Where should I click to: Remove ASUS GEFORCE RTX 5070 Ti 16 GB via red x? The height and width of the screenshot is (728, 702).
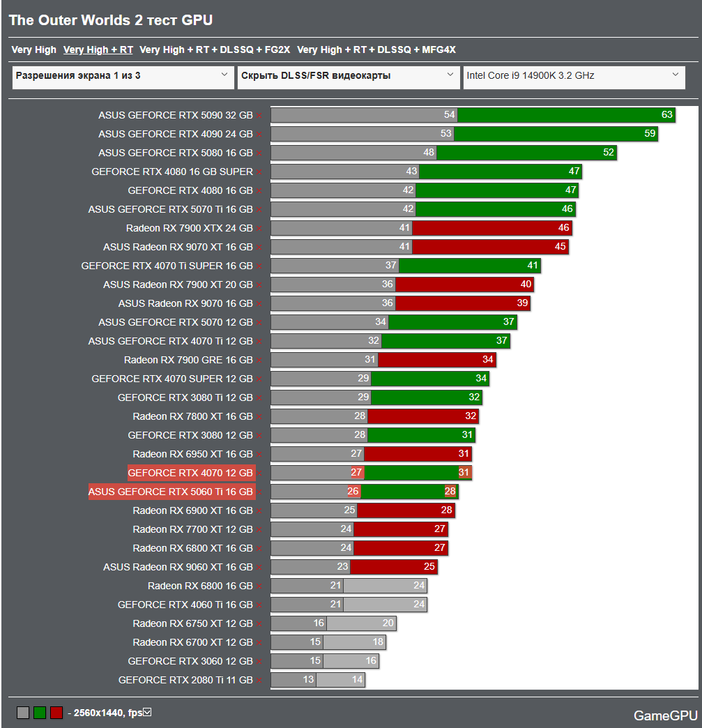click(x=259, y=210)
